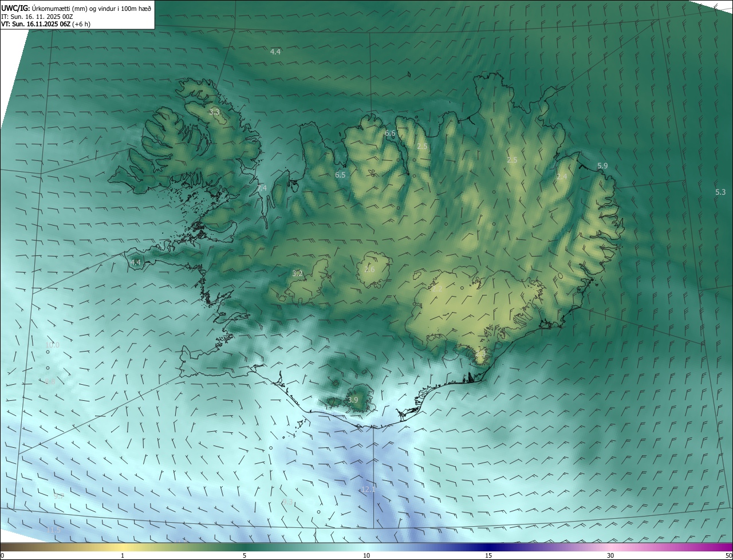Screen dimensions: 733x560
Task: Click the 8.8 precipitation value label
Action: (x=50, y=381)
